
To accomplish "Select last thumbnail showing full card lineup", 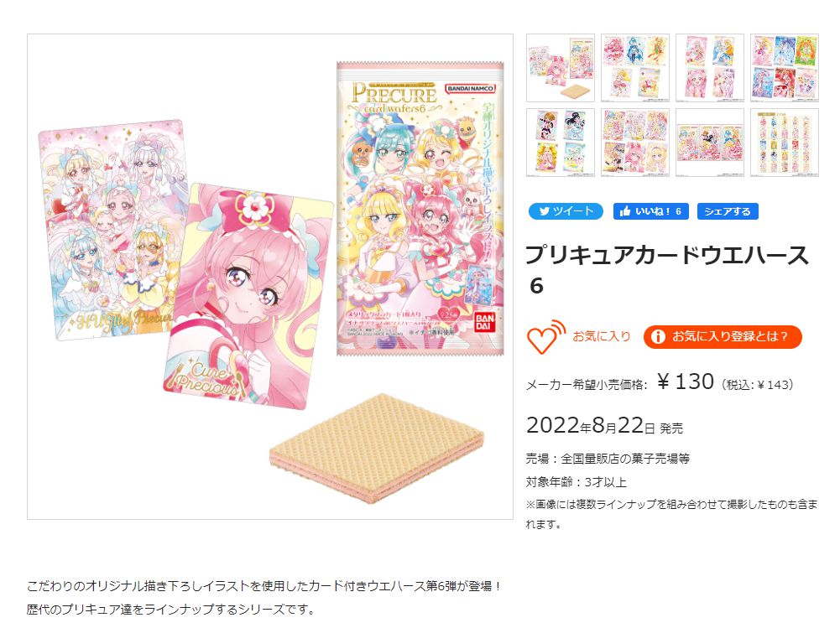I will coord(785,143).
